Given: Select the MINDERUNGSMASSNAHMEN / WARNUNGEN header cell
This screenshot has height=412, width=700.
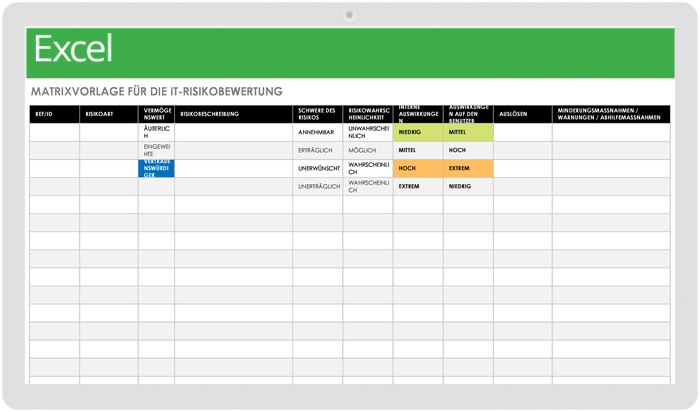Looking at the screenshot, I should point(611,114).
